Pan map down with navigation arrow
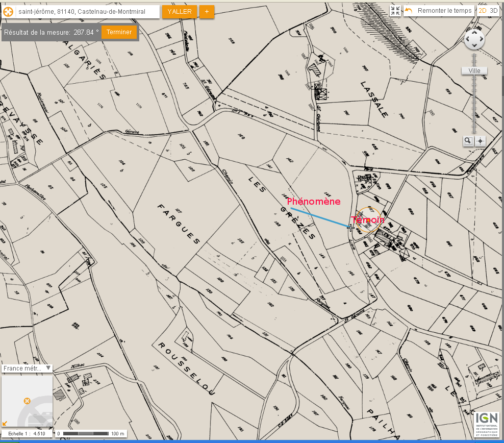This screenshot has height=443, width=504. 474,46
